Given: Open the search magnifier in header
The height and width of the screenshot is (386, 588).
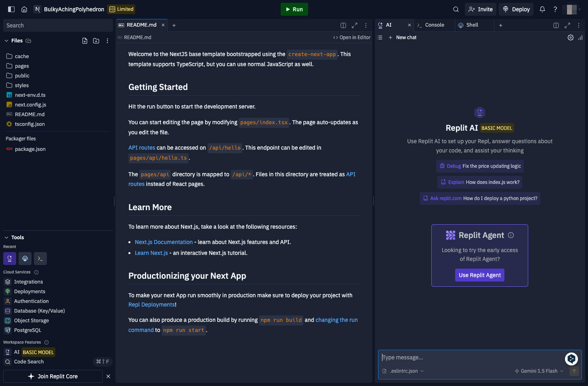Looking at the screenshot, I should click(x=456, y=9).
